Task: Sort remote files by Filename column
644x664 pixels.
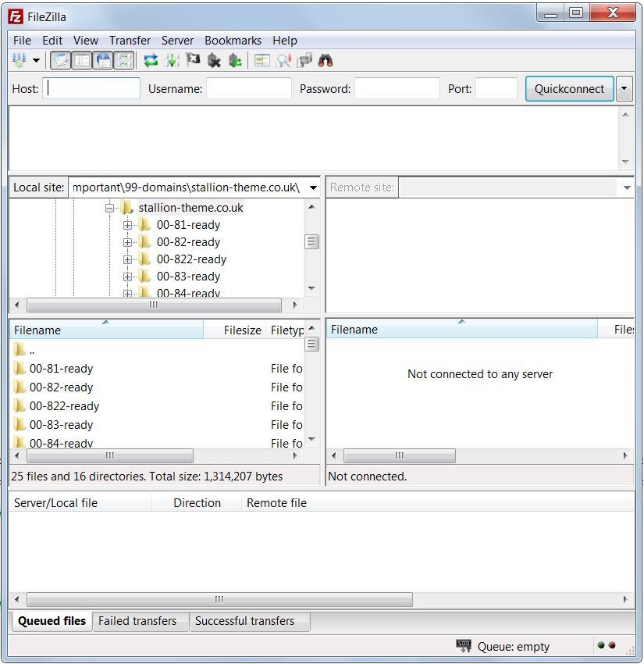Action: [461, 330]
